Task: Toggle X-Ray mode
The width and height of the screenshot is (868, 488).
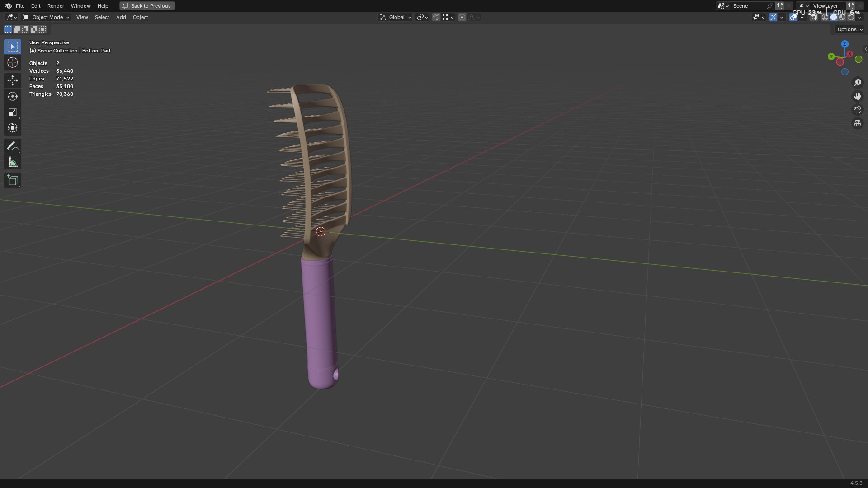Action: coord(813,17)
